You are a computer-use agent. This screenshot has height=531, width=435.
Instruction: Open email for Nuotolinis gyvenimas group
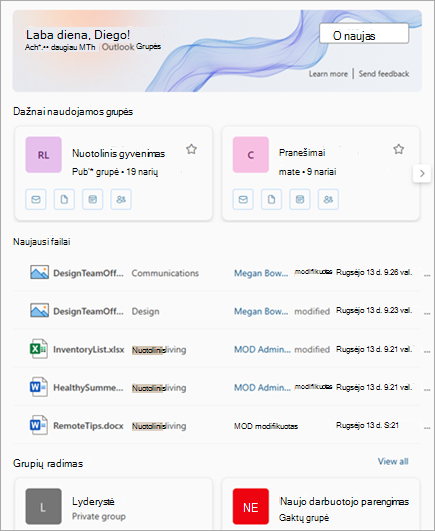[x=36, y=199]
